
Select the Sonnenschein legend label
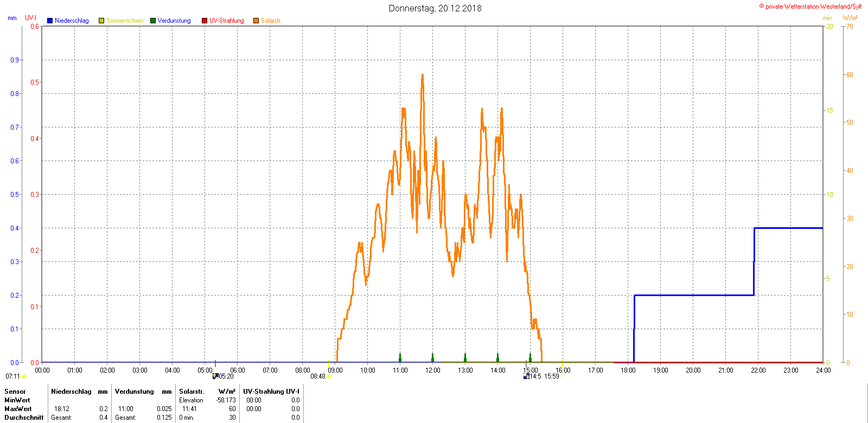(x=125, y=21)
